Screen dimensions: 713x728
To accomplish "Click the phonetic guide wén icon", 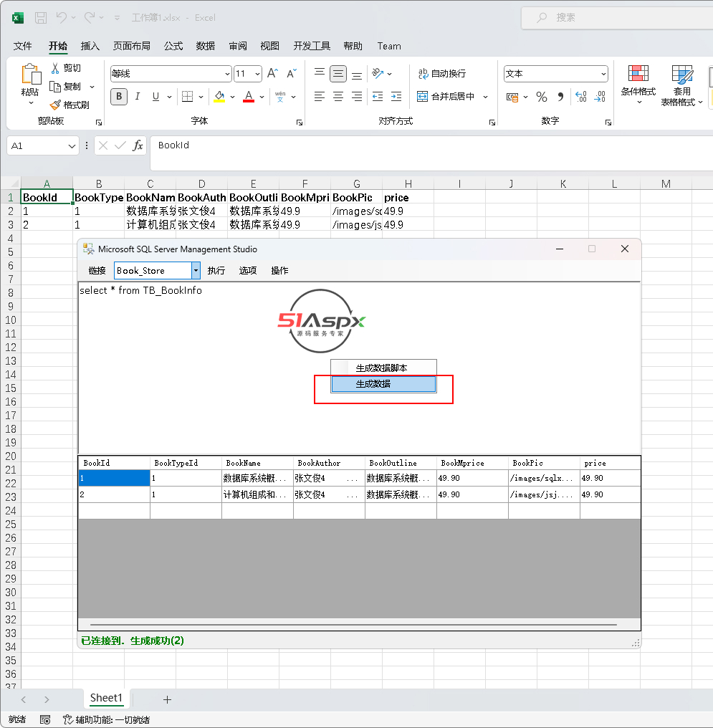I will coord(280,97).
